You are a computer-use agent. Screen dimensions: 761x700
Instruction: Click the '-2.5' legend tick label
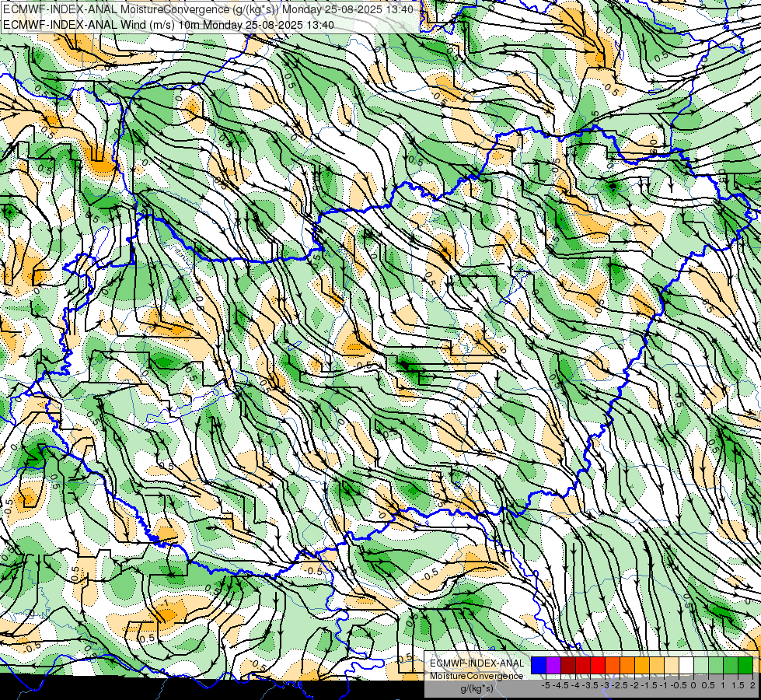click(x=620, y=685)
